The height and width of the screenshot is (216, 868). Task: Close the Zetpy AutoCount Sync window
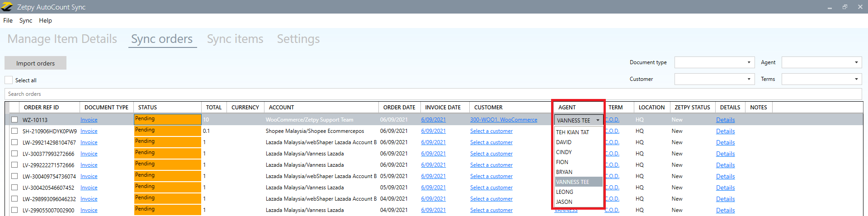pyautogui.click(x=860, y=7)
